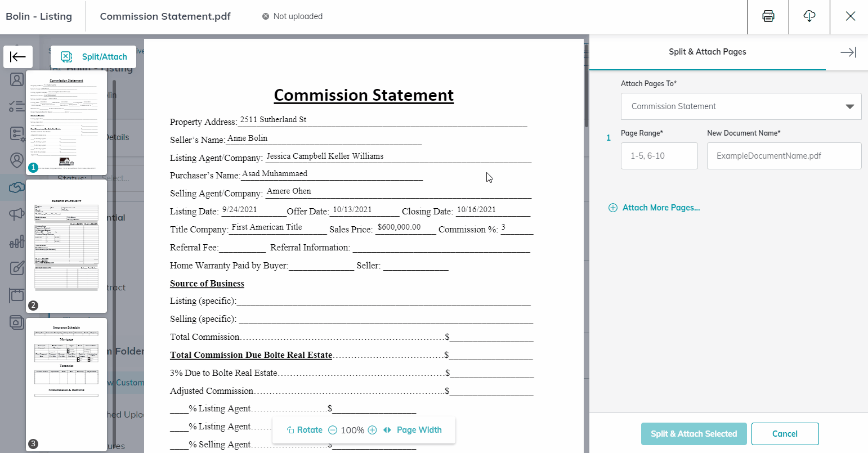Click Split & Attach Selected button
868x453 pixels.
(694, 434)
